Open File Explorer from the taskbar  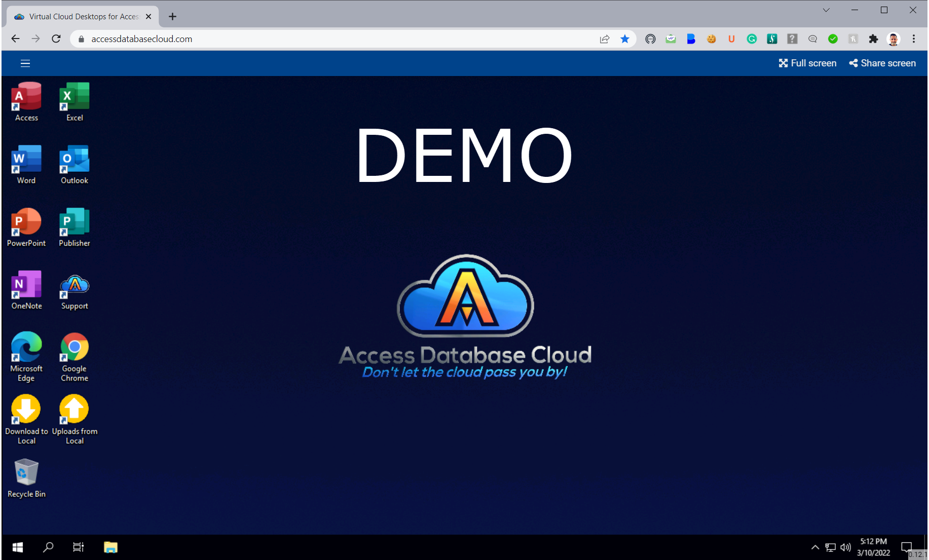click(110, 547)
